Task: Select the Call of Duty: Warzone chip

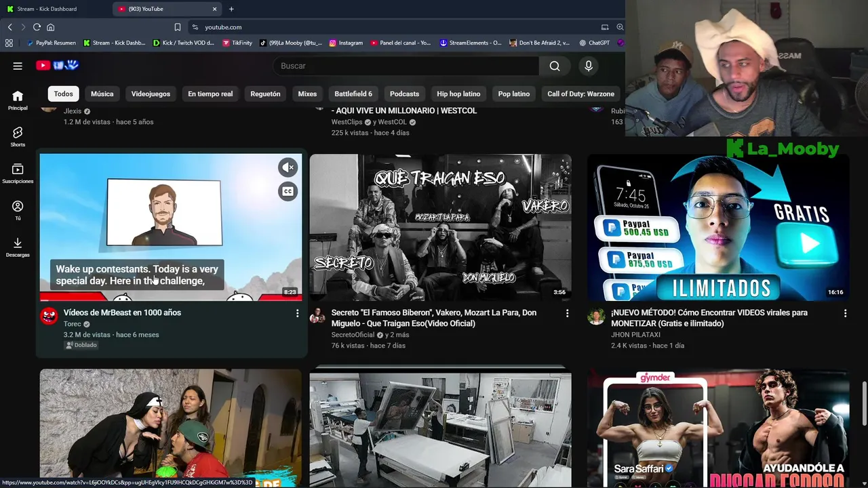Action: (580, 94)
